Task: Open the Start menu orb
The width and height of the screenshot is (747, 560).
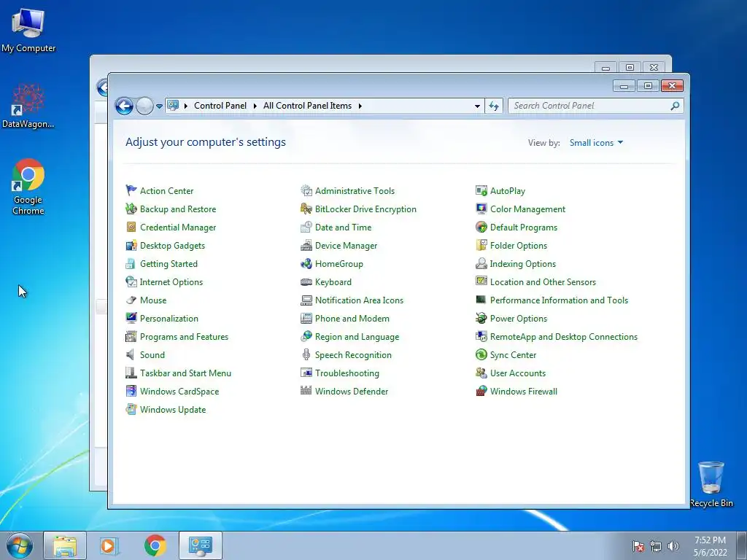Action: coord(20,545)
